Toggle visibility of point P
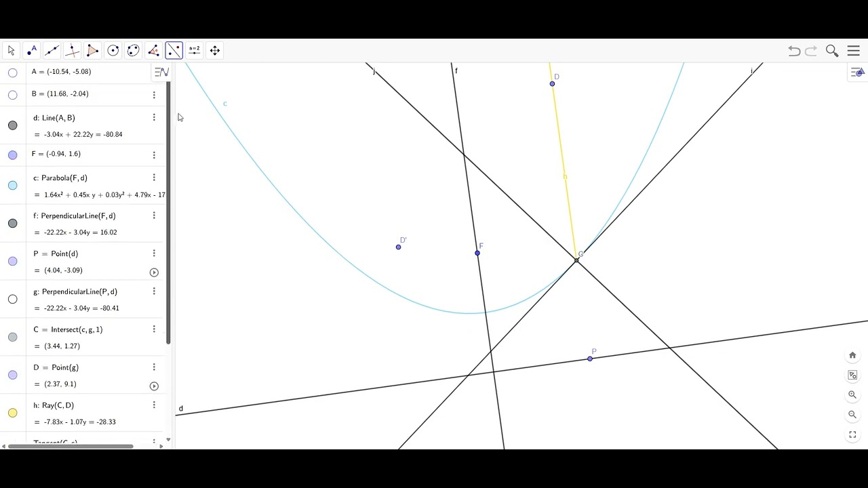The width and height of the screenshot is (868, 488). point(12,261)
